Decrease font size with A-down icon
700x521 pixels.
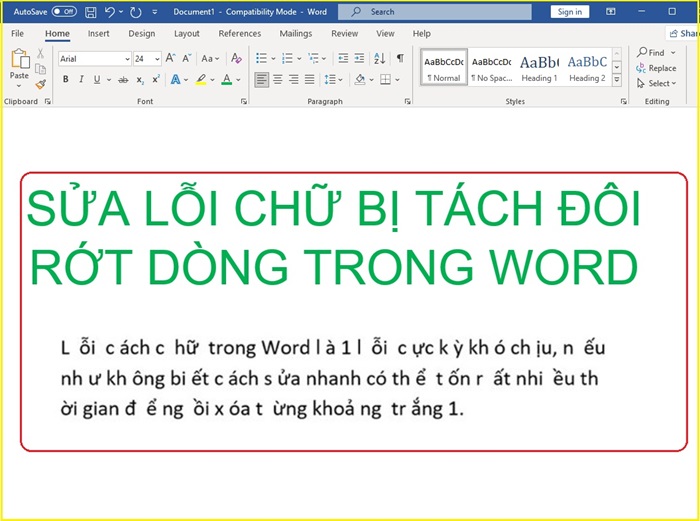coord(187,58)
